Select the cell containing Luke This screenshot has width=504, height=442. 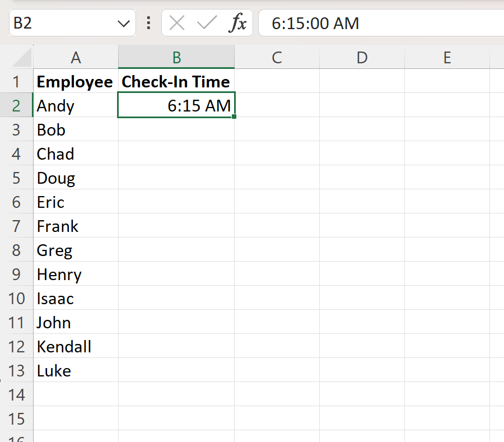76,370
